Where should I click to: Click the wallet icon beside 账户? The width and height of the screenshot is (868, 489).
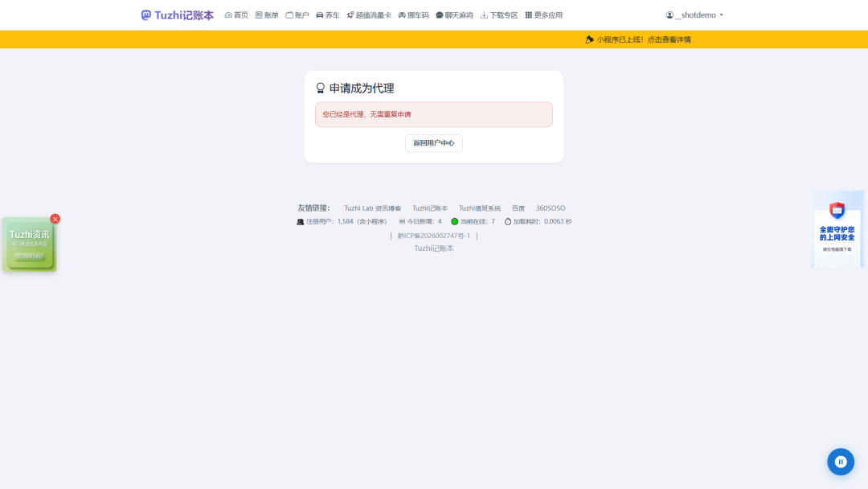pyautogui.click(x=289, y=15)
